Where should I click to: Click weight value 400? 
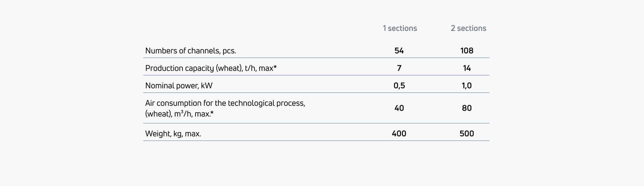[399, 134]
